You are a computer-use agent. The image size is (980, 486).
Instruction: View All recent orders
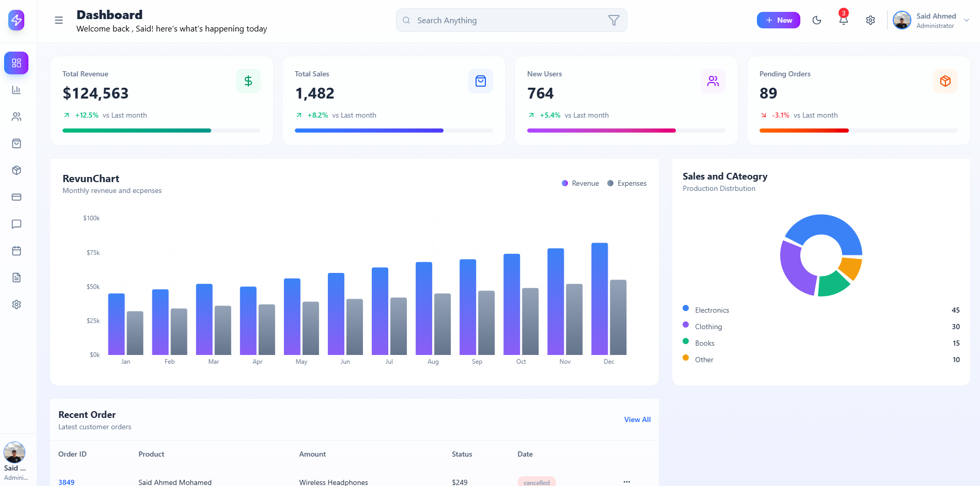(x=637, y=419)
